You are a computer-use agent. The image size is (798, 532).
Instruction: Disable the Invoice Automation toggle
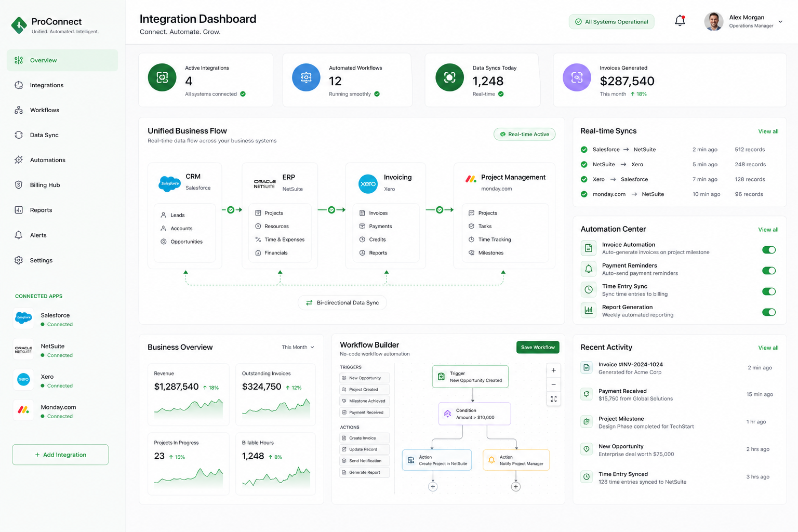click(769, 250)
